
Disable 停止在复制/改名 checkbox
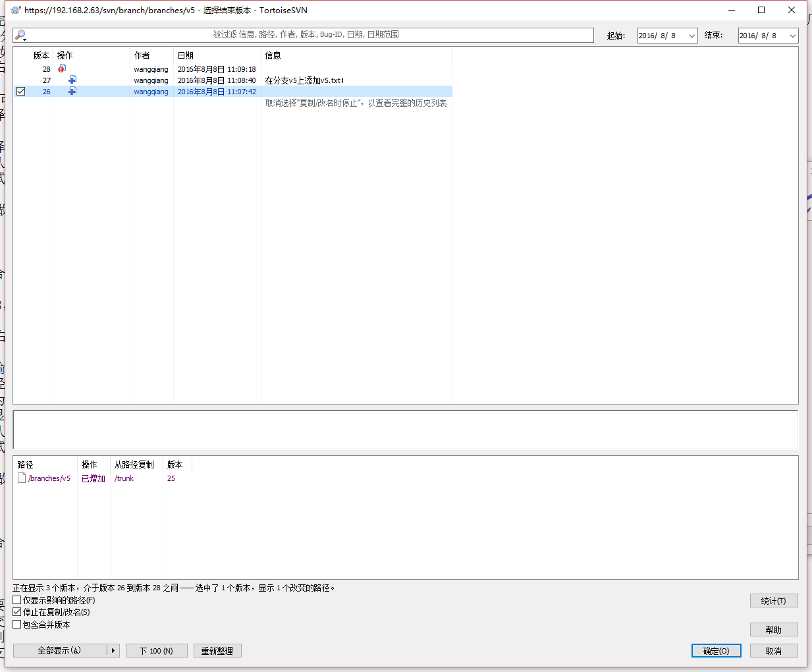coord(17,612)
